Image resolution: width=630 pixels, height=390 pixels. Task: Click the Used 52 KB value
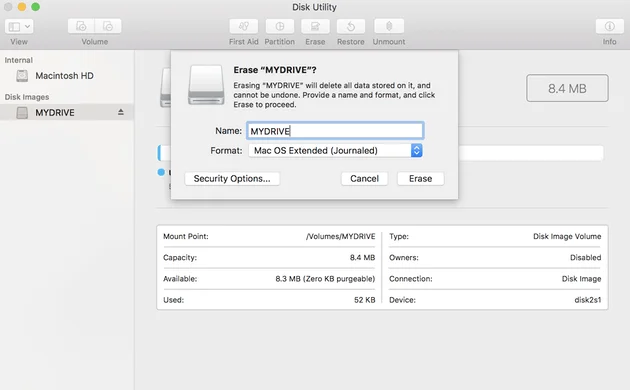365,300
